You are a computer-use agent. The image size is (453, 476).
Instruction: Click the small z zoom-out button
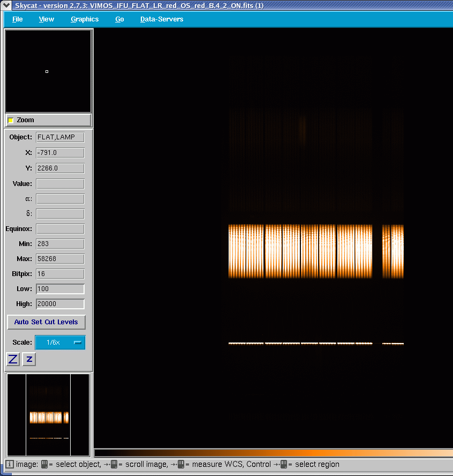click(29, 359)
